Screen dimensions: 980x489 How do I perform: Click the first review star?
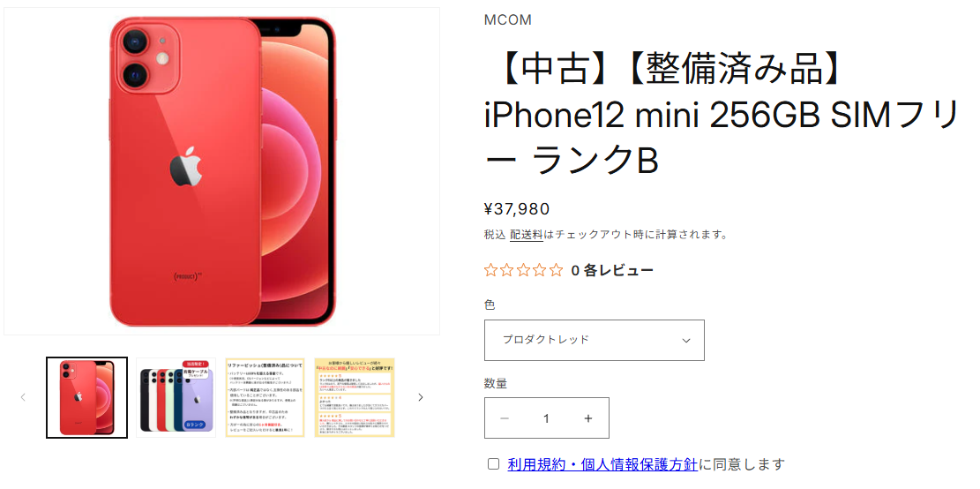coord(491,270)
